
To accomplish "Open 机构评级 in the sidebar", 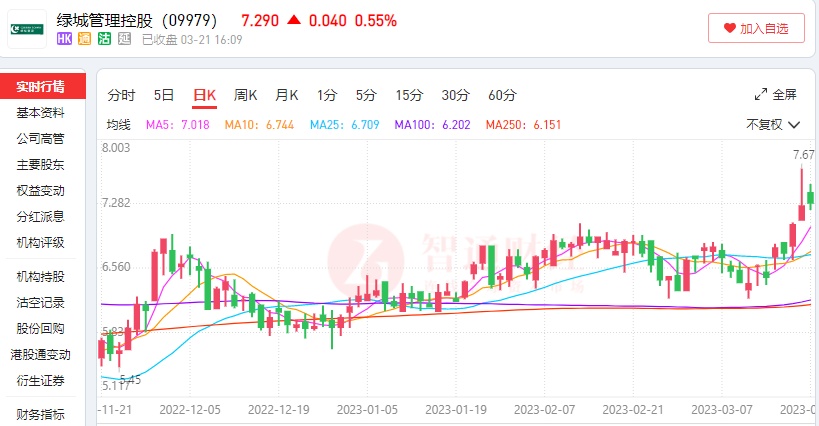I will (41, 243).
